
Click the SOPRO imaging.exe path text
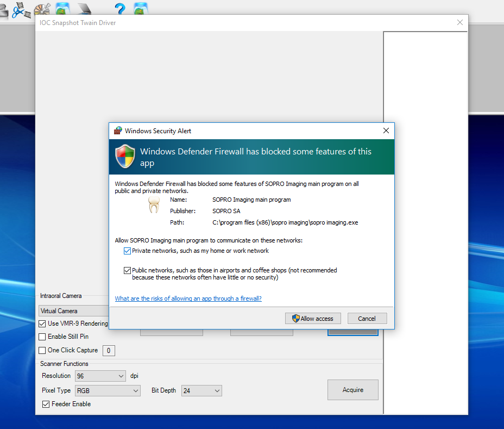(285, 222)
